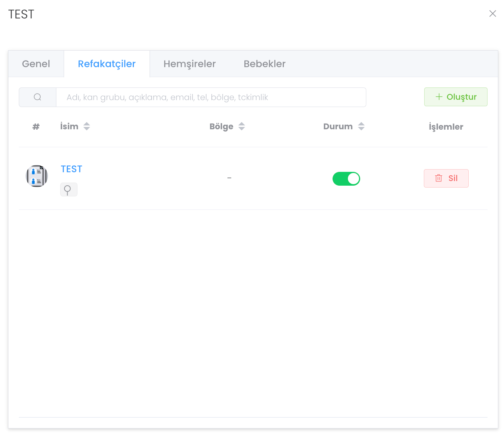Click the İsim ascending sort arrow

click(x=87, y=124)
